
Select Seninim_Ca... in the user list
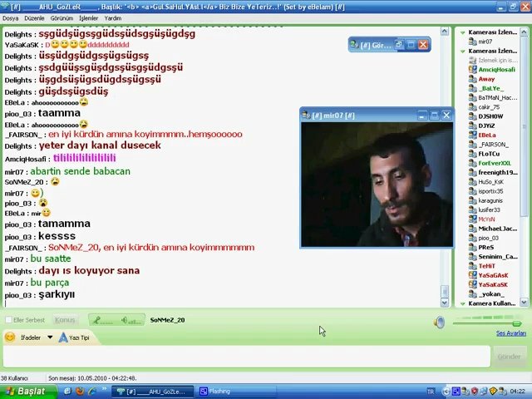pos(498,257)
